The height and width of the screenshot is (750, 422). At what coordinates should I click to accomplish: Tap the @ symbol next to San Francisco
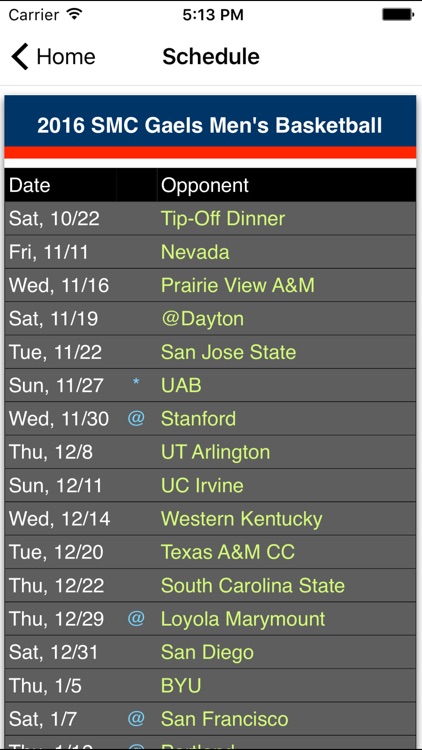coord(136,718)
